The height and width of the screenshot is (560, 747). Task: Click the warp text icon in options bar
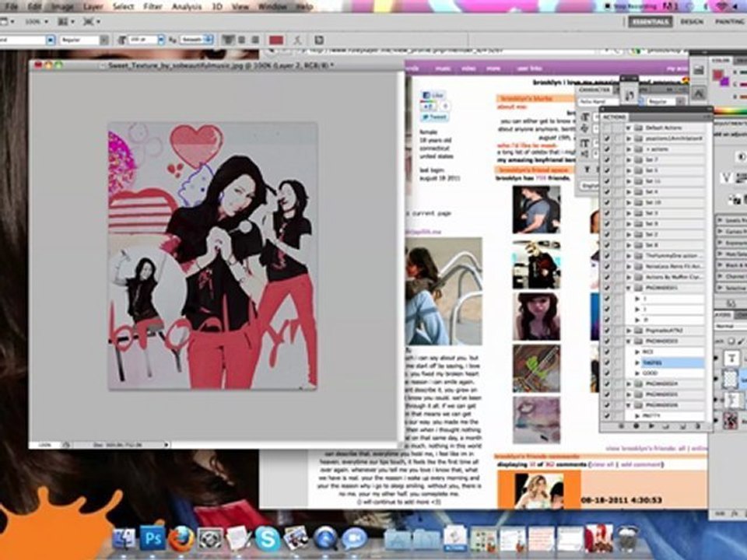(298, 40)
